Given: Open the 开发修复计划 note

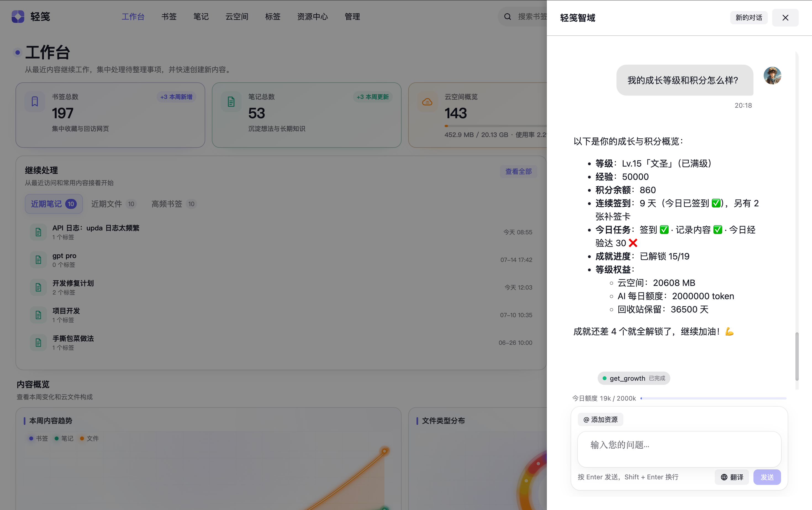Looking at the screenshot, I should coord(73,283).
